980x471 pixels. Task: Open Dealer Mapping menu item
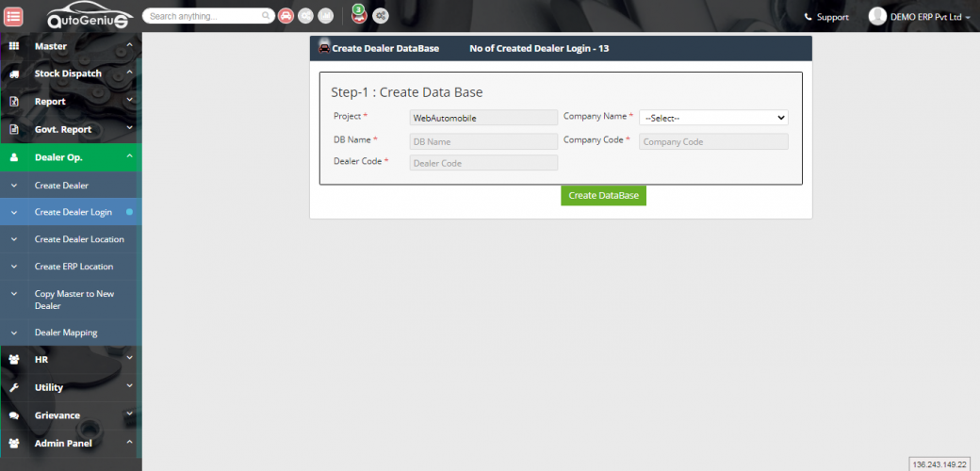click(x=66, y=333)
